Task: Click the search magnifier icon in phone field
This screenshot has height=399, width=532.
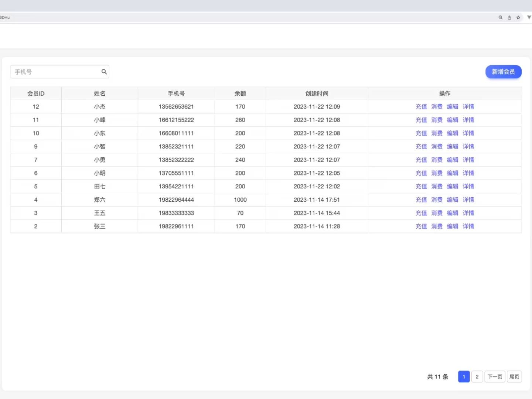Action: 104,72
